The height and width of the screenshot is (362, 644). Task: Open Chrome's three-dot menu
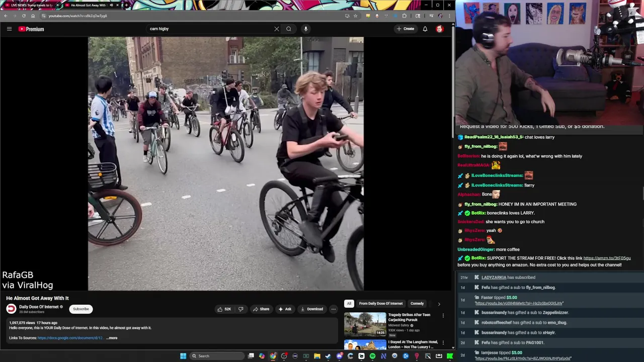pyautogui.click(x=449, y=16)
